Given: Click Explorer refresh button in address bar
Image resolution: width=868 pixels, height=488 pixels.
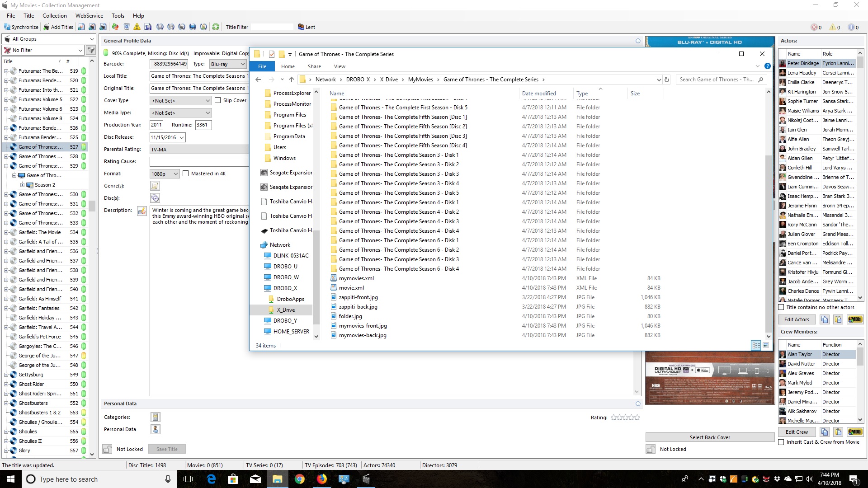Looking at the screenshot, I should point(666,80).
